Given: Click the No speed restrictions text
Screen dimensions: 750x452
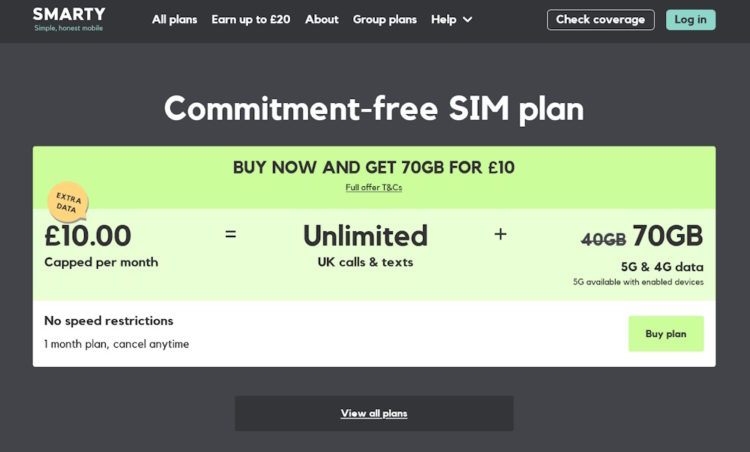Looking at the screenshot, I should [x=109, y=321].
